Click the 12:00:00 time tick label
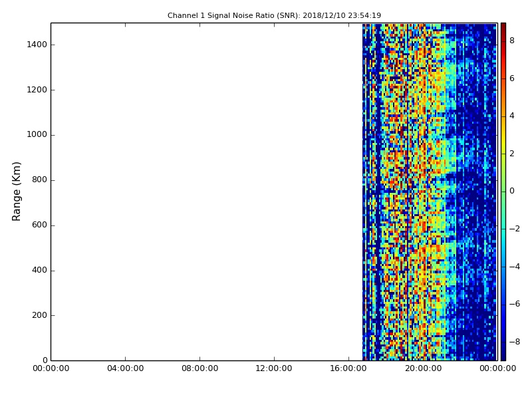 click(x=274, y=368)
